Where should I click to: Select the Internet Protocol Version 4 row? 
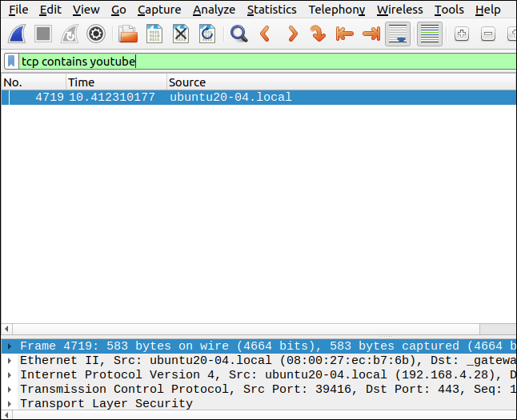258,375
